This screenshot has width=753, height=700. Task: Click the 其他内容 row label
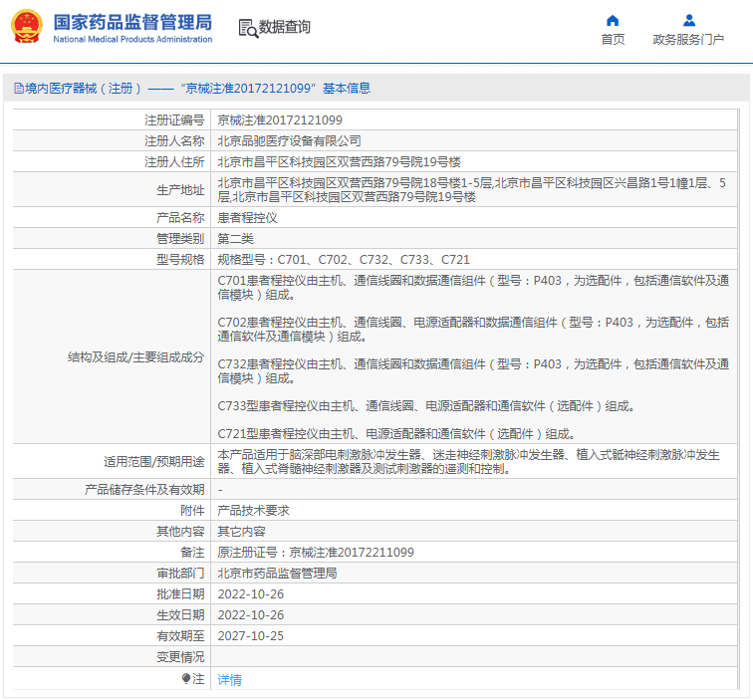180,532
